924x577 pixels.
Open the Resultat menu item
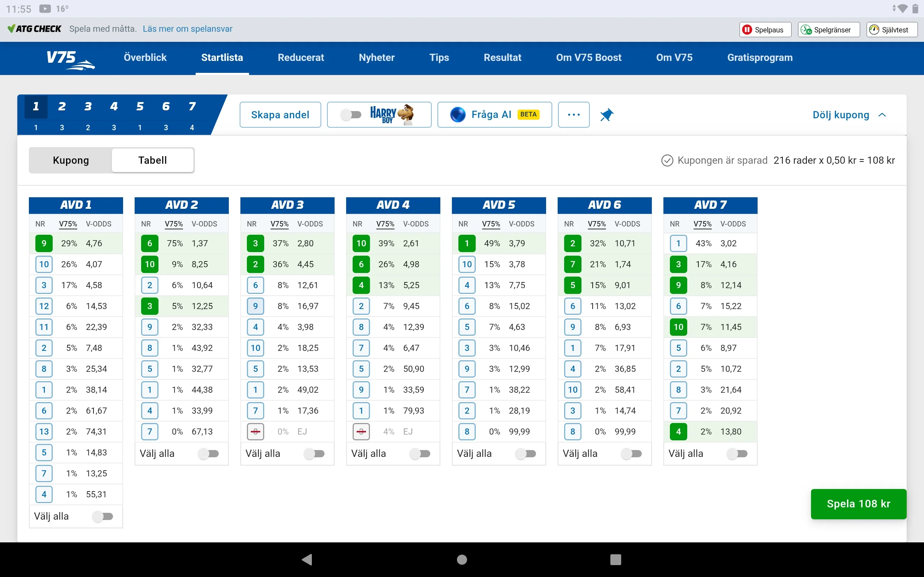(502, 58)
